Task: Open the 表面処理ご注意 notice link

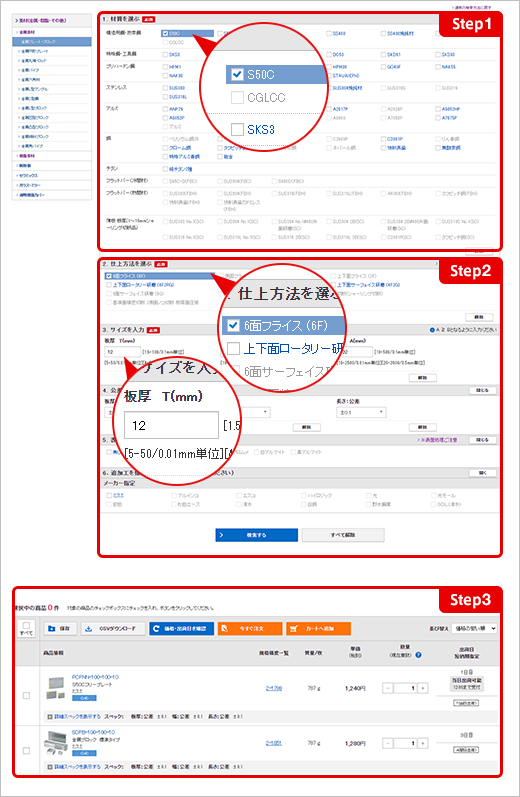Action: (x=437, y=440)
